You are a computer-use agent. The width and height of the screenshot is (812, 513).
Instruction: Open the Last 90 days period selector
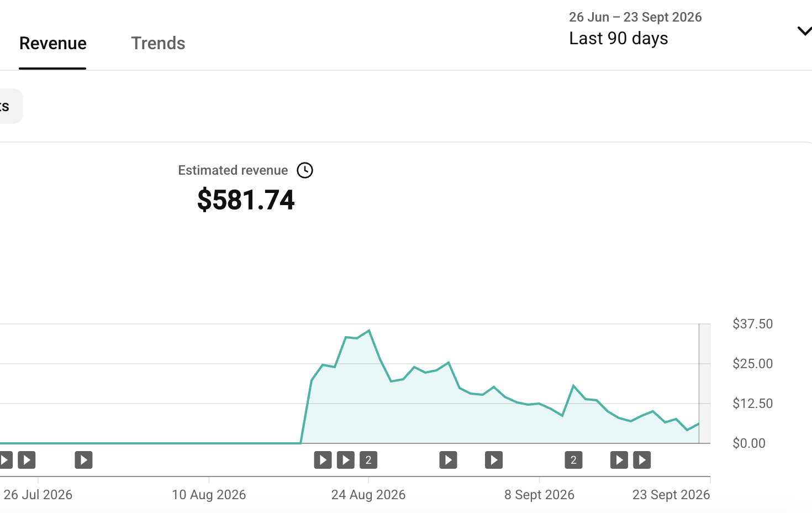coord(619,38)
